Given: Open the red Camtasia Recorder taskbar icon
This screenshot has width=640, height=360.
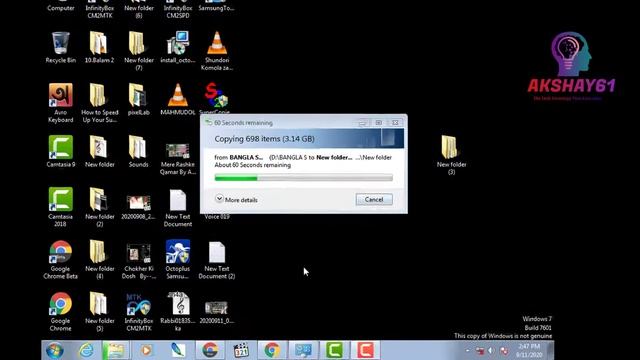Looking at the screenshot, I should [x=365, y=350].
